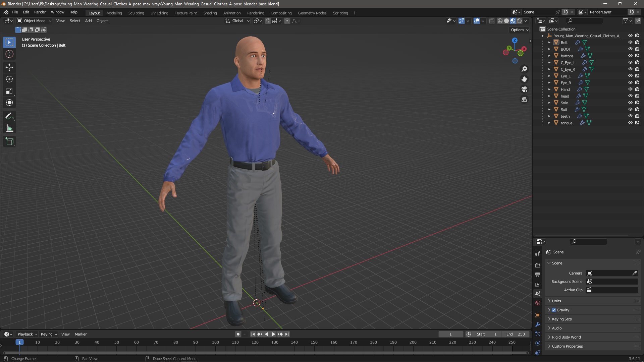This screenshot has width=644, height=362.
Task: Toggle visibility of the Suit object
Action: click(x=630, y=109)
